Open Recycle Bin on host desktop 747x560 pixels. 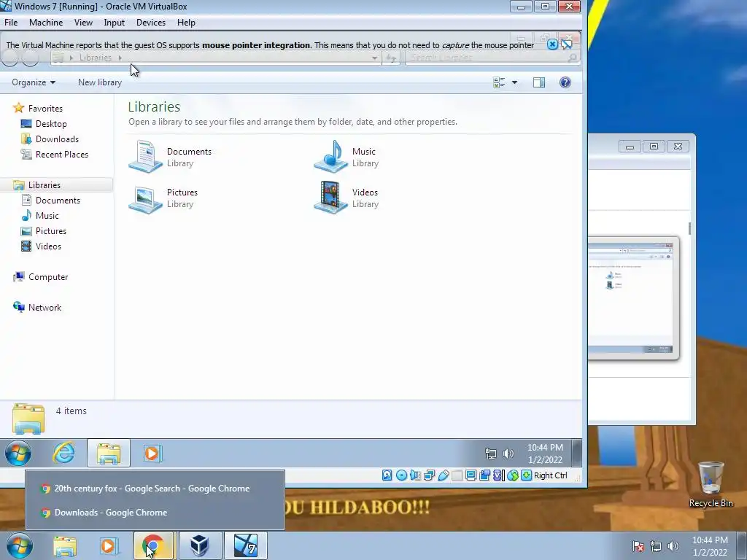coord(711,484)
